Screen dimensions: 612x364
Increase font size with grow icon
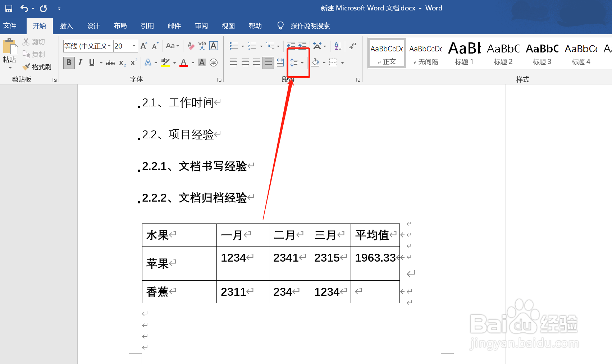[x=143, y=46]
